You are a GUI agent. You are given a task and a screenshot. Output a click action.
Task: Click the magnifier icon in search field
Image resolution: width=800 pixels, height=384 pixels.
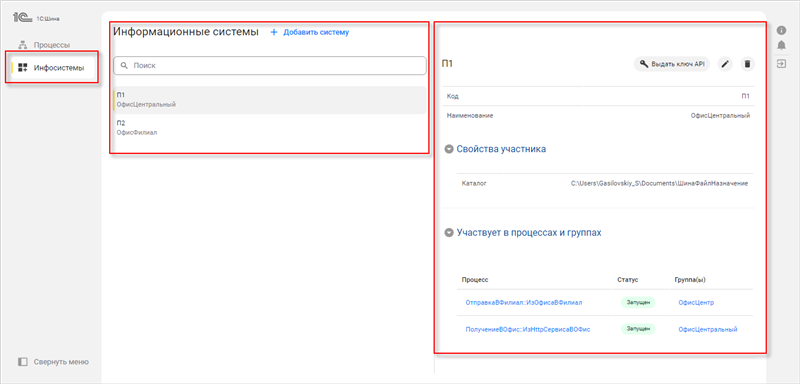pyautogui.click(x=123, y=66)
